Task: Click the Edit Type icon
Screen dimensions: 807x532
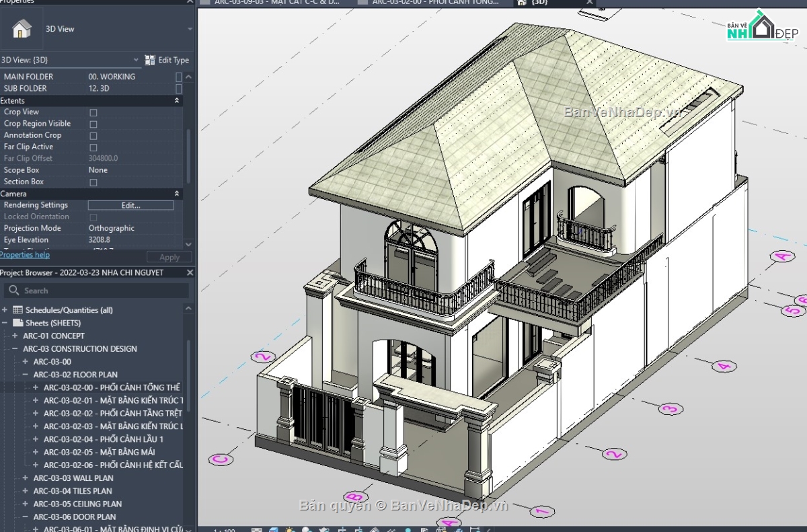Action: [150, 60]
